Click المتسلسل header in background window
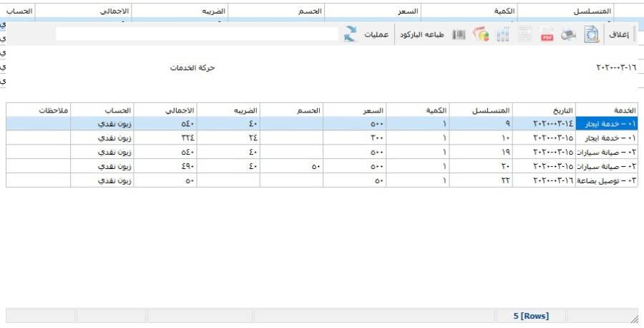This screenshot has height=328, width=644. (565, 11)
